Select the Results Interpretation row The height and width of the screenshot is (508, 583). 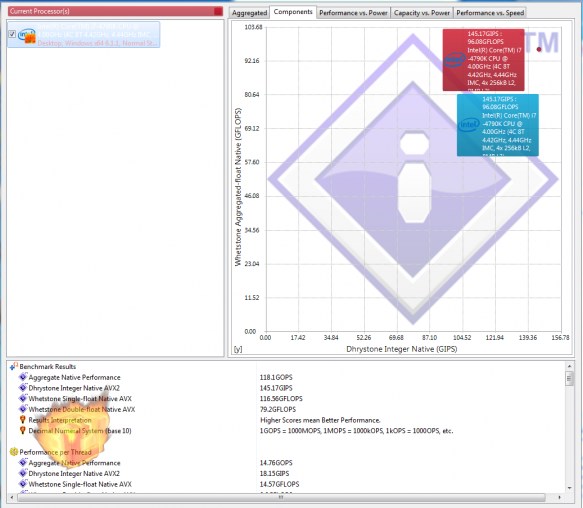point(60,420)
